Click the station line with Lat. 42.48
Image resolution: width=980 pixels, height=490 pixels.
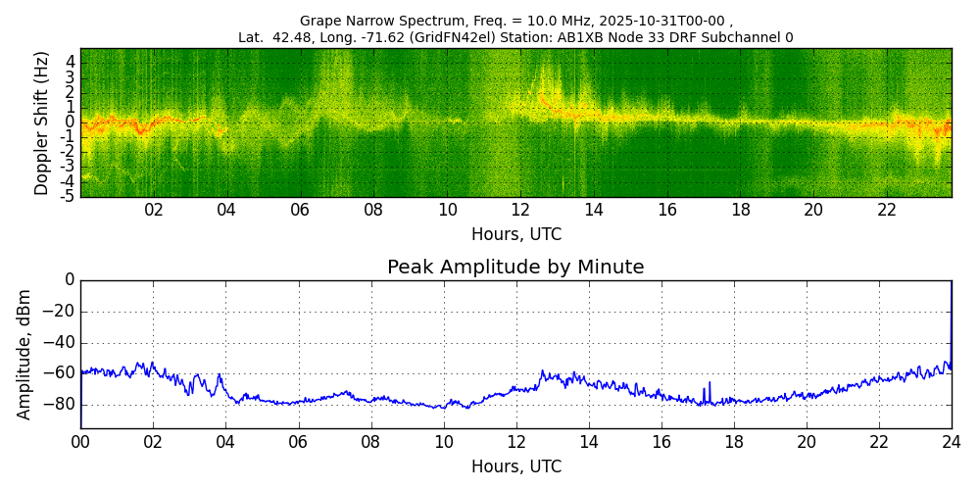[515, 38]
